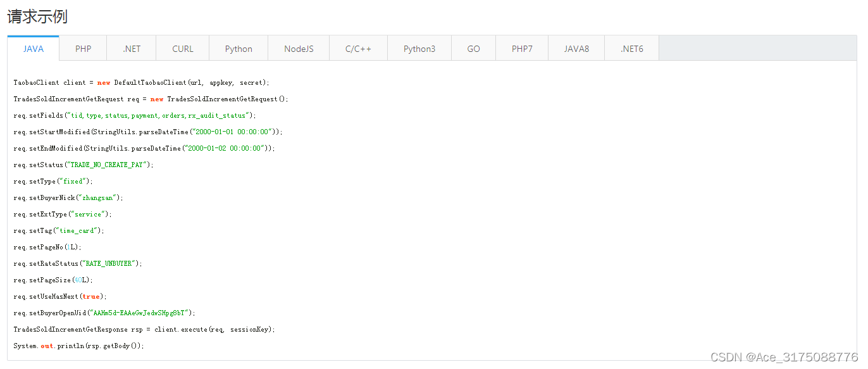Screen dimensions: 868x369
Task: Click the DefaultTaobaoClient constructor line
Action: [142, 82]
